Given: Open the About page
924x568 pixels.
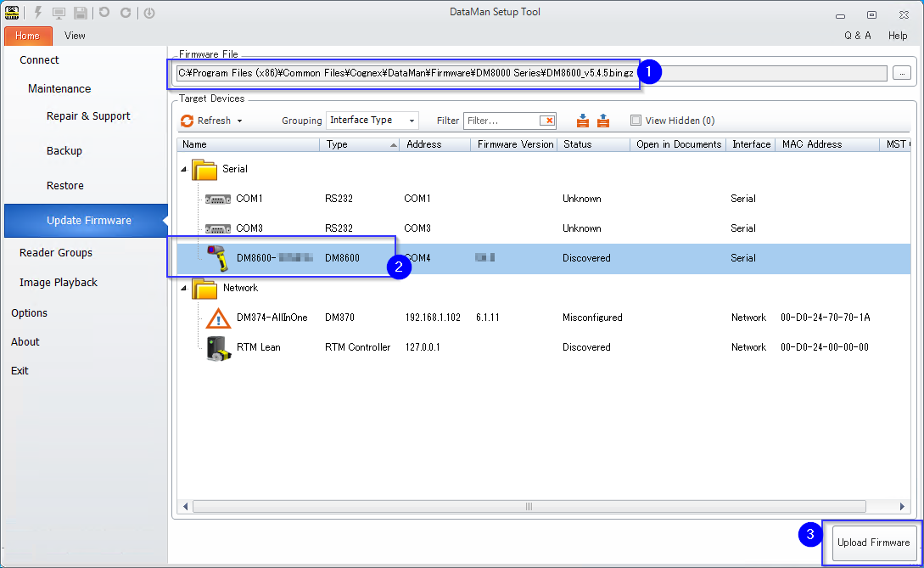Looking at the screenshot, I should [25, 342].
